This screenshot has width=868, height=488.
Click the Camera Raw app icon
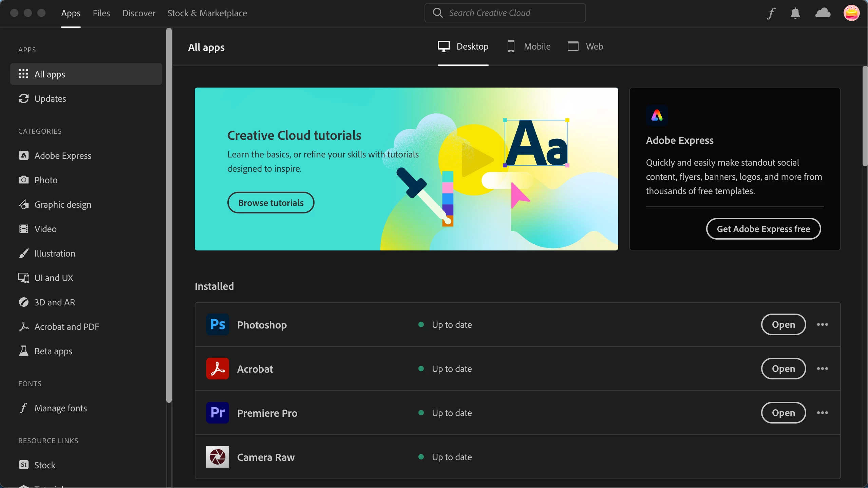coord(218,457)
